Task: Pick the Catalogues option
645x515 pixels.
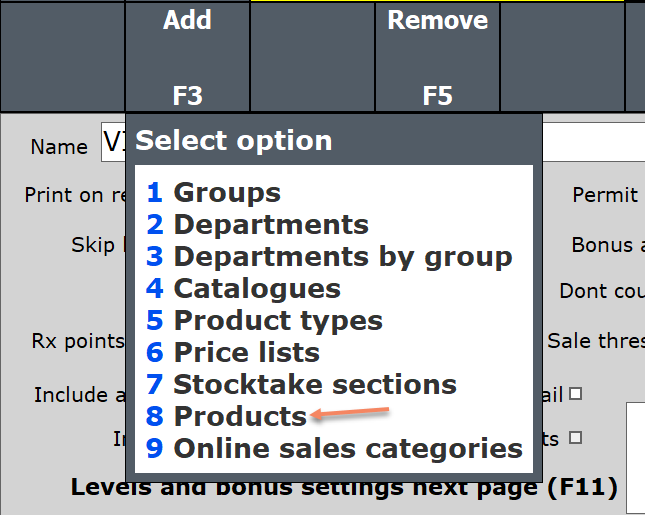Action: coord(243,288)
